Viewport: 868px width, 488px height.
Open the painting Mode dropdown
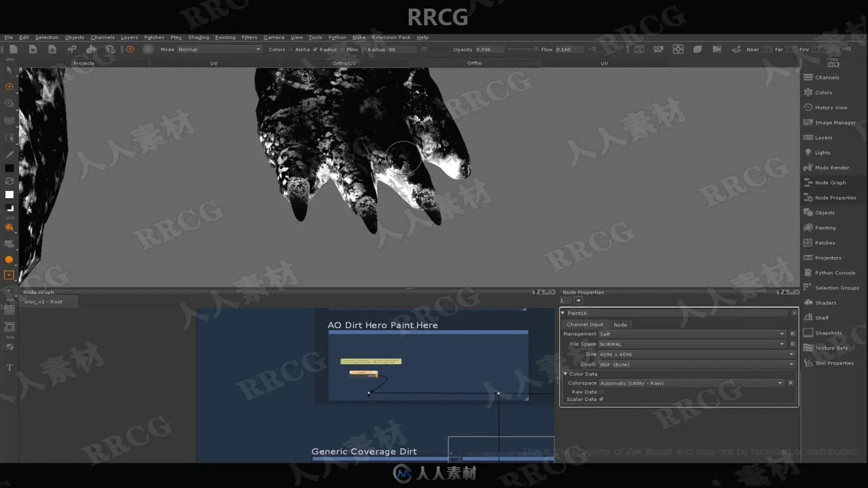219,50
